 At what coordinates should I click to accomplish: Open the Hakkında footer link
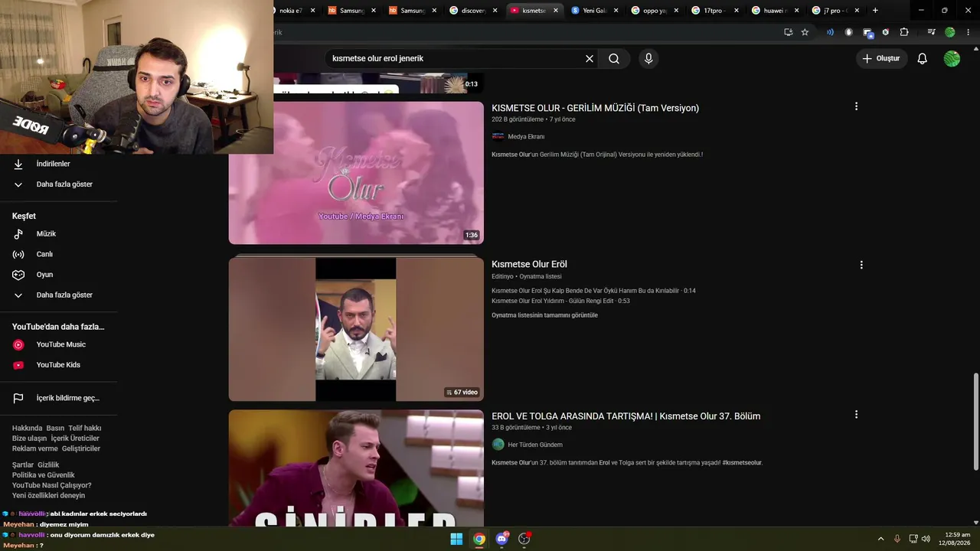(28, 429)
